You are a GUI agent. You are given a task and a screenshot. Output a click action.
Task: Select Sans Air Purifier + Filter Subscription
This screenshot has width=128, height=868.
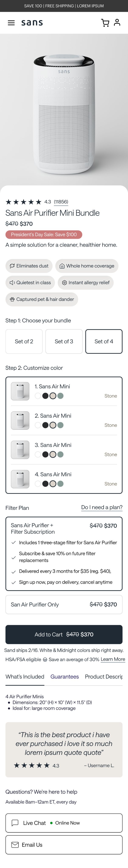point(64,528)
